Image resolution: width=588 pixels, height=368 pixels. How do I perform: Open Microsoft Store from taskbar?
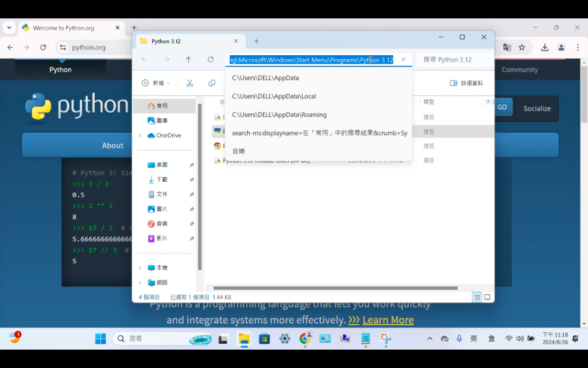tap(264, 339)
